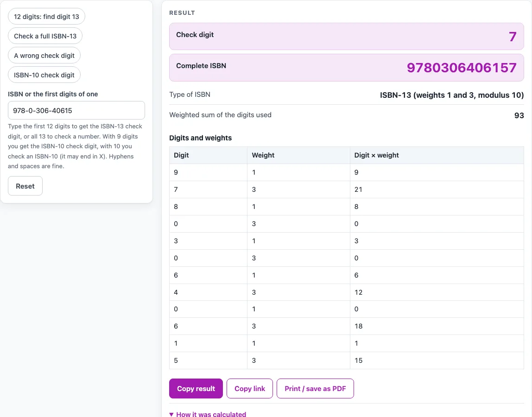The image size is (532, 417).
Task: Pick the 'ISBN-10 check digit' preset
Action: pyautogui.click(x=44, y=75)
